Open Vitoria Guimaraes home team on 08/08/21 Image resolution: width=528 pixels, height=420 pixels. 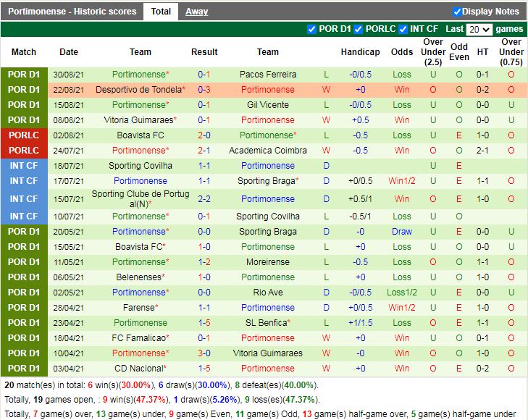coord(140,119)
